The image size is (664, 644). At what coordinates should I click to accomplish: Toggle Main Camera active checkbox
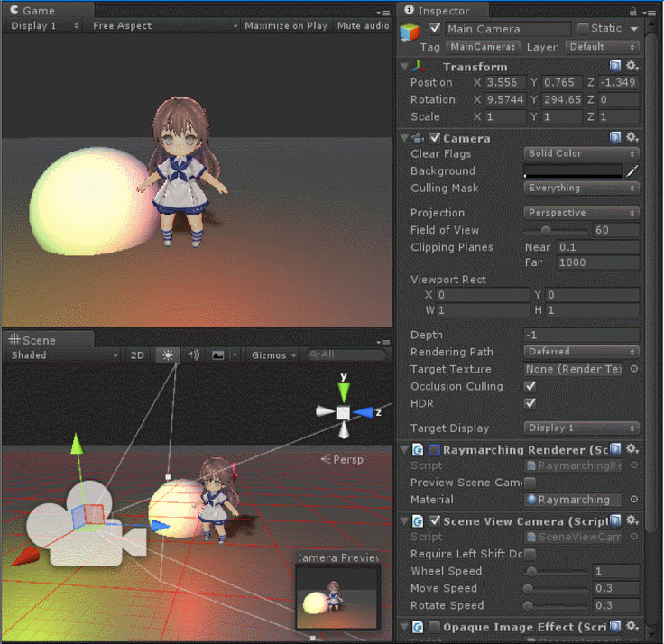click(435, 28)
